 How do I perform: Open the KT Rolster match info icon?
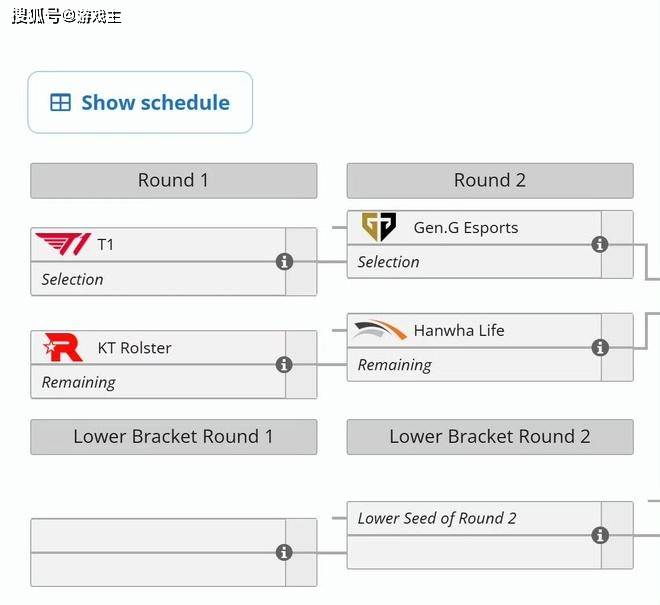284,365
